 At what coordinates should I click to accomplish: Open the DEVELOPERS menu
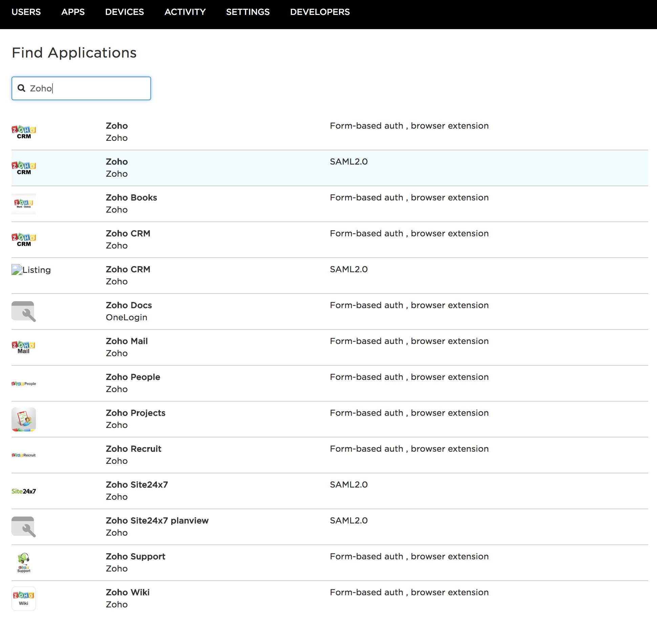point(320,12)
